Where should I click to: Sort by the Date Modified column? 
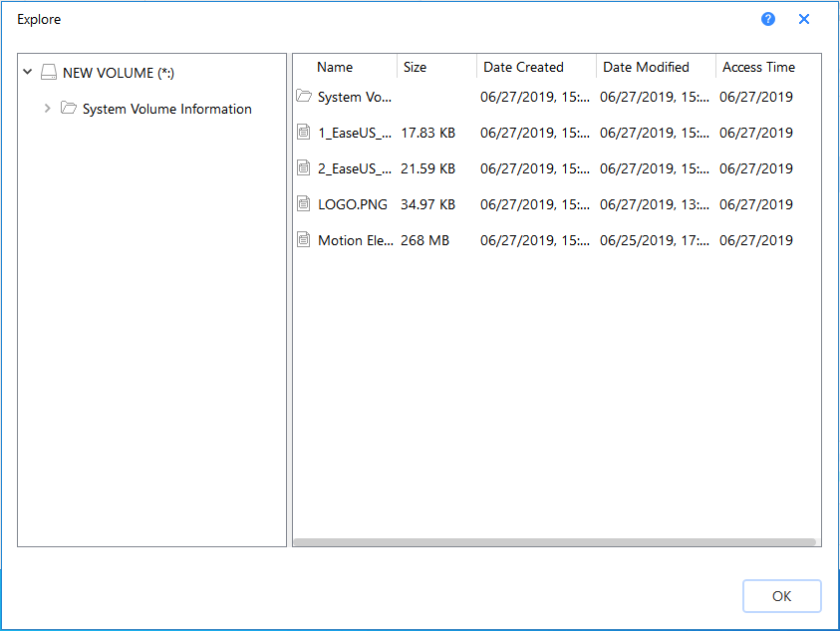646,67
